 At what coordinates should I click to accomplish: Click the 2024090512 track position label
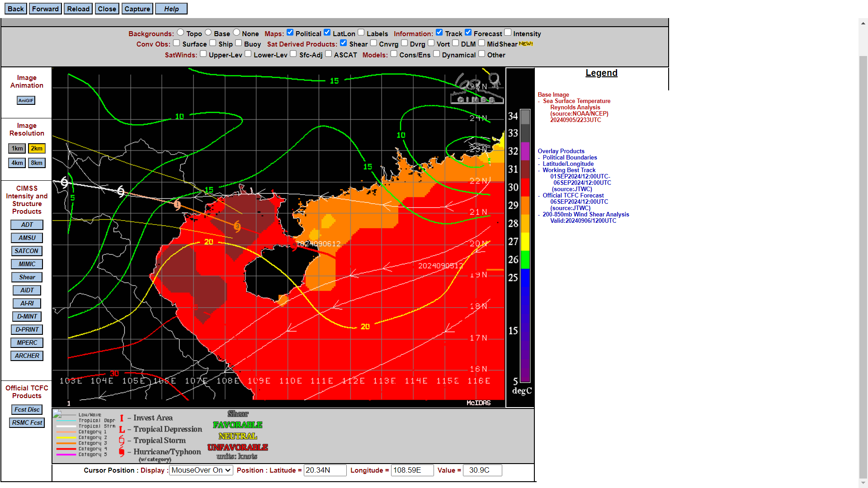(441, 265)
